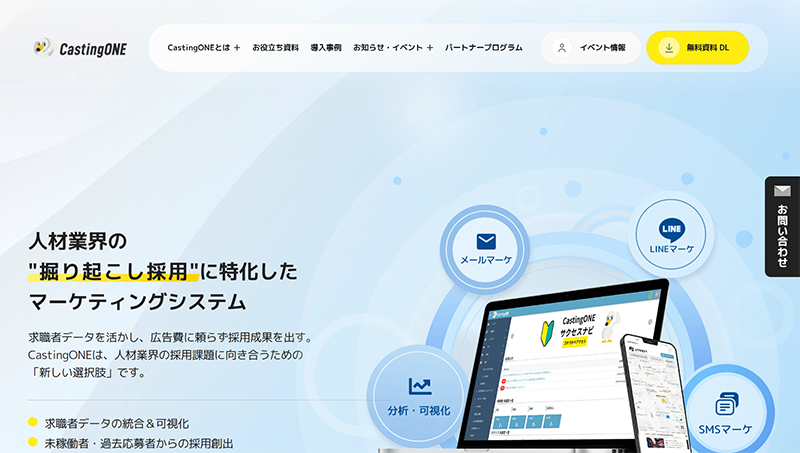Click the イベント情報 button
Viewport: 800px width, 453px height.
coord(590,48)
